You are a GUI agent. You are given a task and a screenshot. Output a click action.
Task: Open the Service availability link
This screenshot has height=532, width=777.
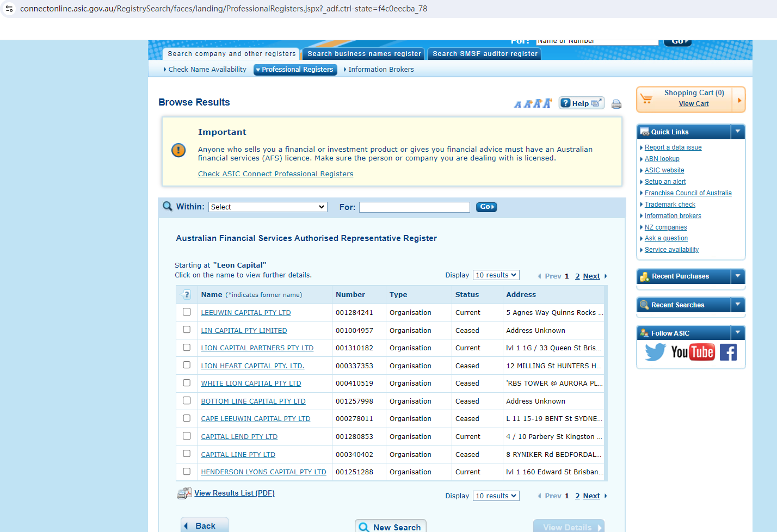click(671, 250)
